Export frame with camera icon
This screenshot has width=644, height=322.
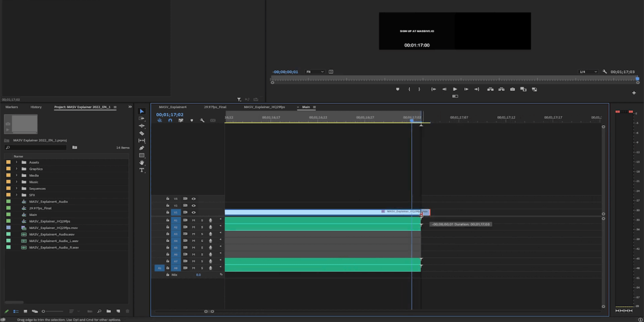[513, 89]
